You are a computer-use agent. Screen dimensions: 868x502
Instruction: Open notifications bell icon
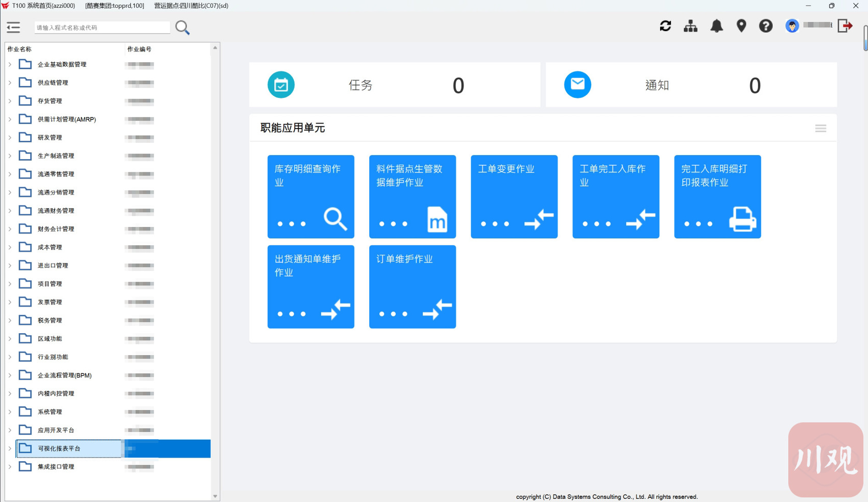(716, 26)
